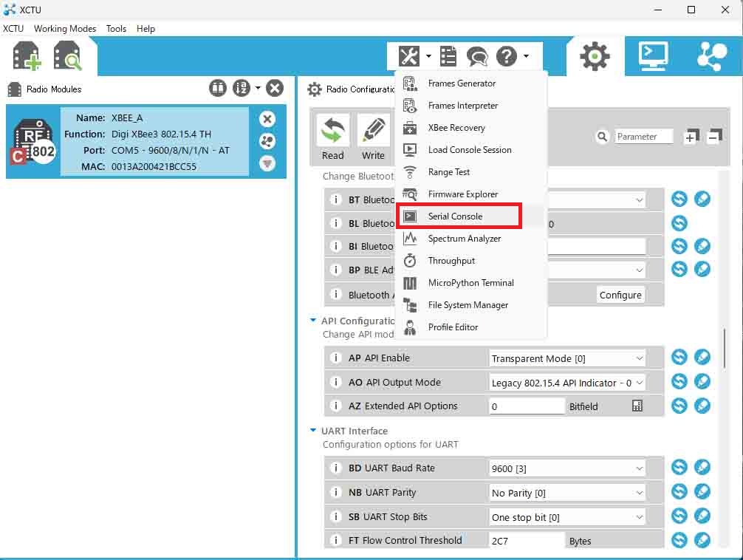Click the Discover radio modules icon
Screen dimensions: 743x560
(67, 56)
